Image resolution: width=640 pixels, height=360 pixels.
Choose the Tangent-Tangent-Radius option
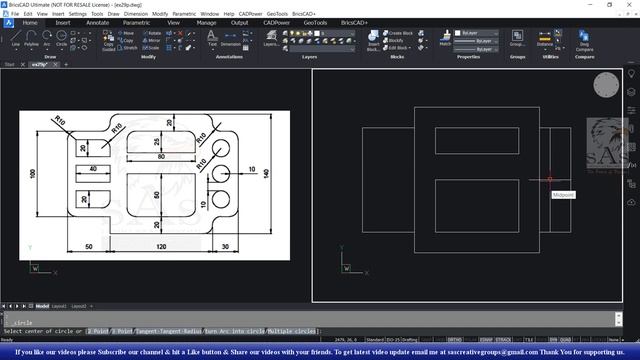pos(169,331)
